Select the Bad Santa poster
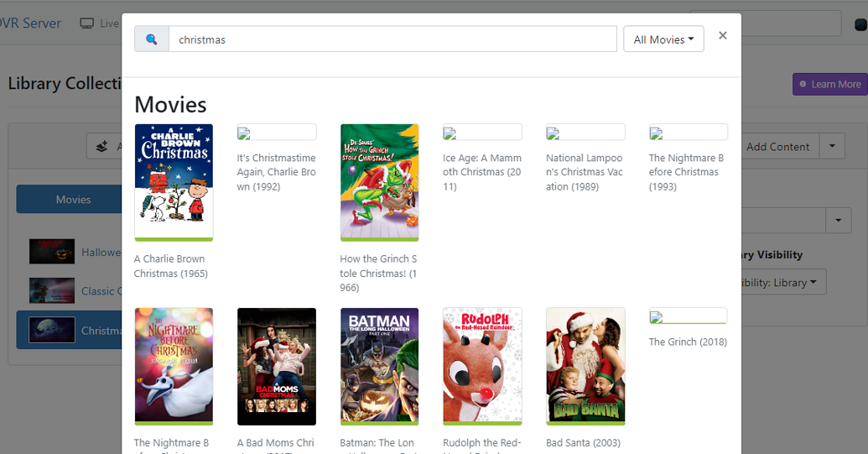868x454 pixels. 585,367
